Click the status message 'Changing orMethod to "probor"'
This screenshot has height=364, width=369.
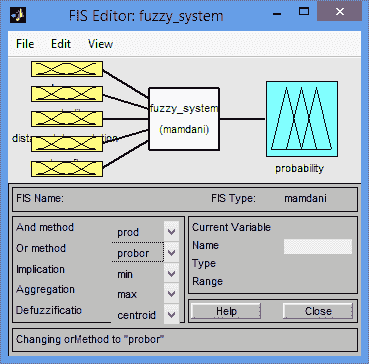tap(90, 339)
